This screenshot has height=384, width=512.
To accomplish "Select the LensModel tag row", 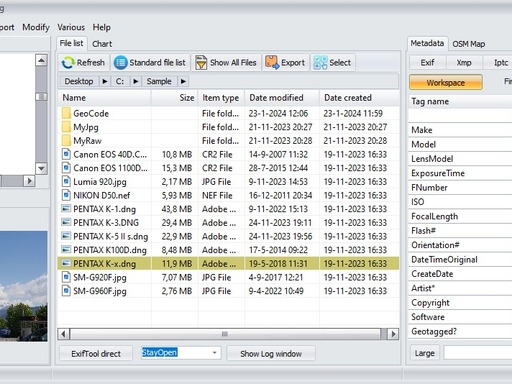I will 460,159.
